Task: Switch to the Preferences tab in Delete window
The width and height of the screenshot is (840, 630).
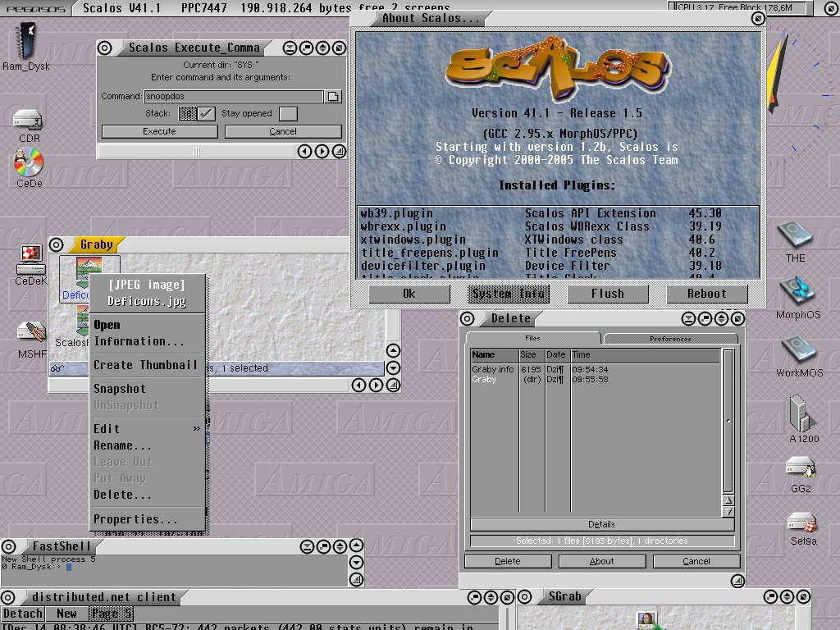Action: [x=670, y=339]
